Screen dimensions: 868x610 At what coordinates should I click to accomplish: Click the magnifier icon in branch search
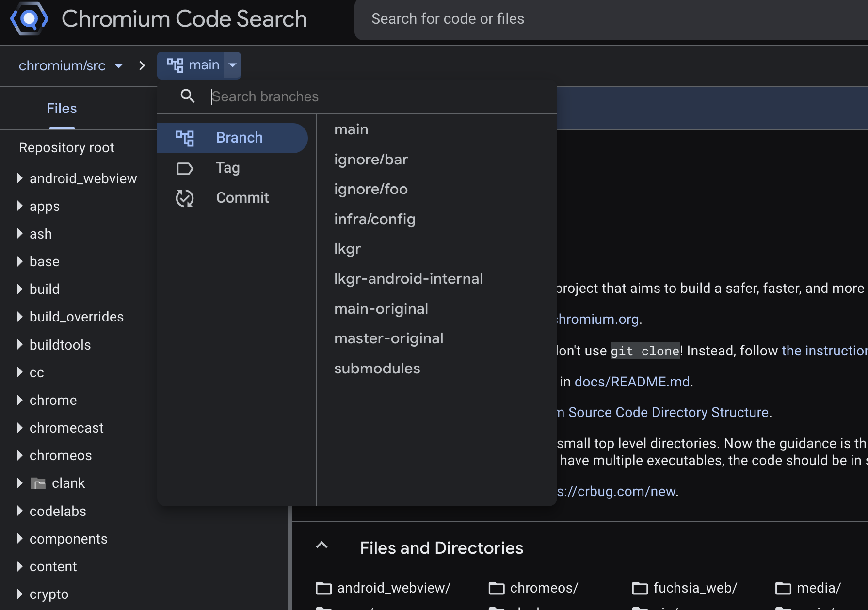(188, 96)
